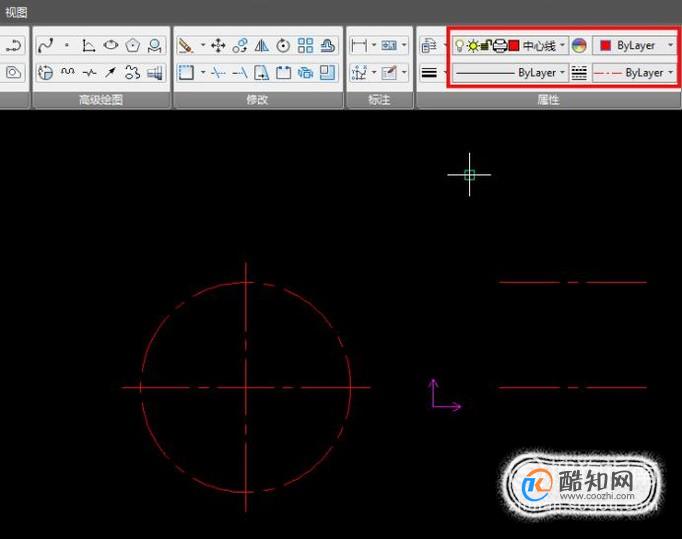Select the Arrow drawing tool
This screenshot has height=539, width=682.
coord(110,72)
